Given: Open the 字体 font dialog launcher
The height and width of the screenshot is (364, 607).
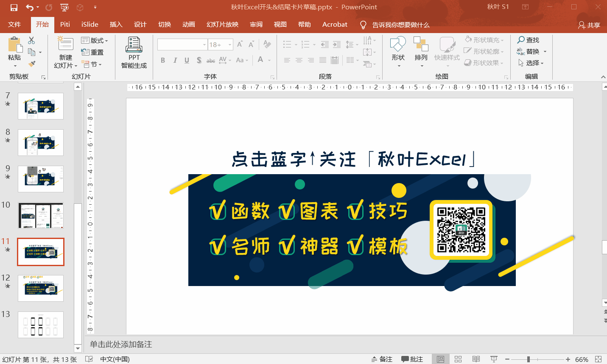Looking at the screenshot, I should pyautogui.click(x=272, y=77).
